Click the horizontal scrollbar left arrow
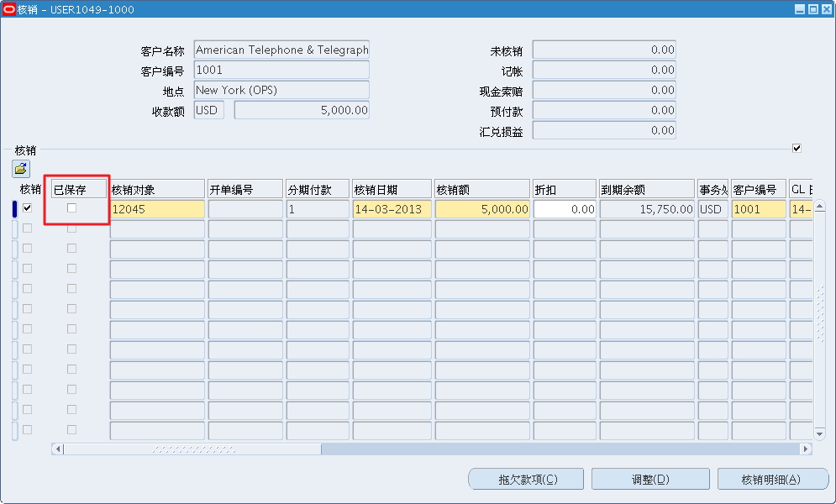The width and height of the screenshot is (836, 504). point(57,449)
